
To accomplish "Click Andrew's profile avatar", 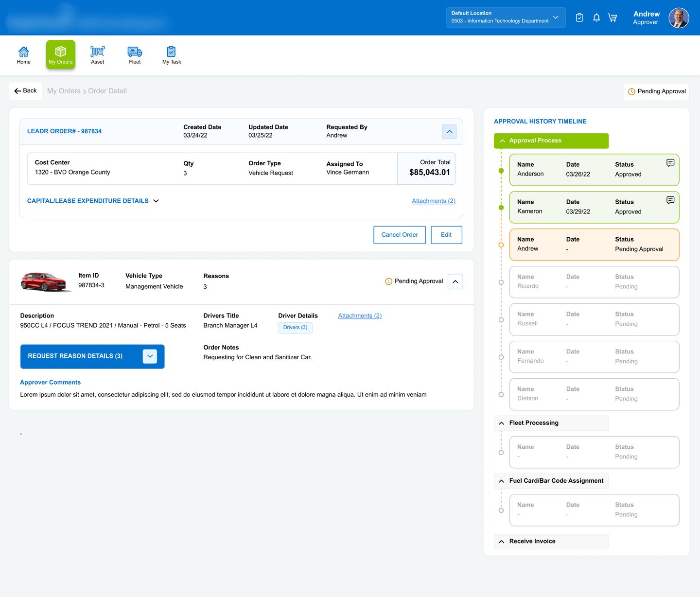I will [x=679, y=18].
